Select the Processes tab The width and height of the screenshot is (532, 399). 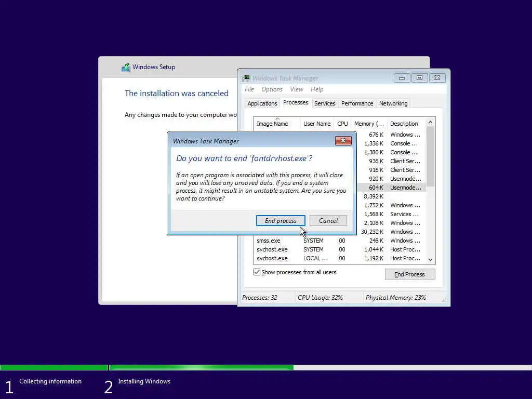[x=296, y=102]
